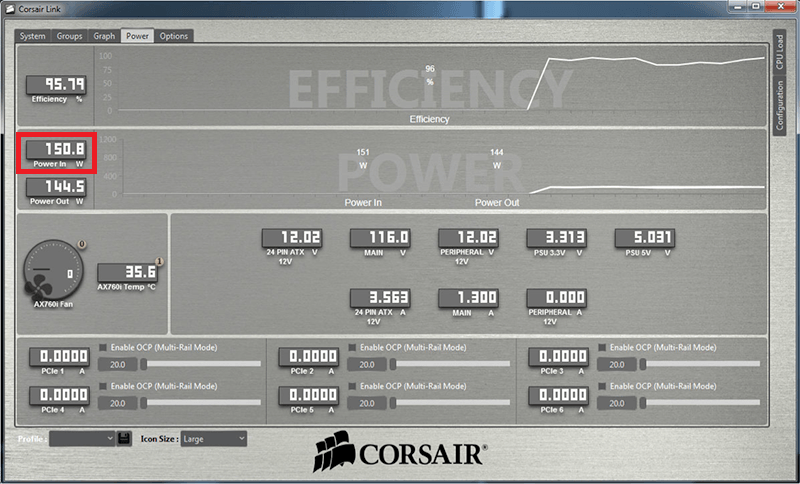
Task: Click the PCIe 1 OCP value field 20.0
Action: [x=118, y=365]
